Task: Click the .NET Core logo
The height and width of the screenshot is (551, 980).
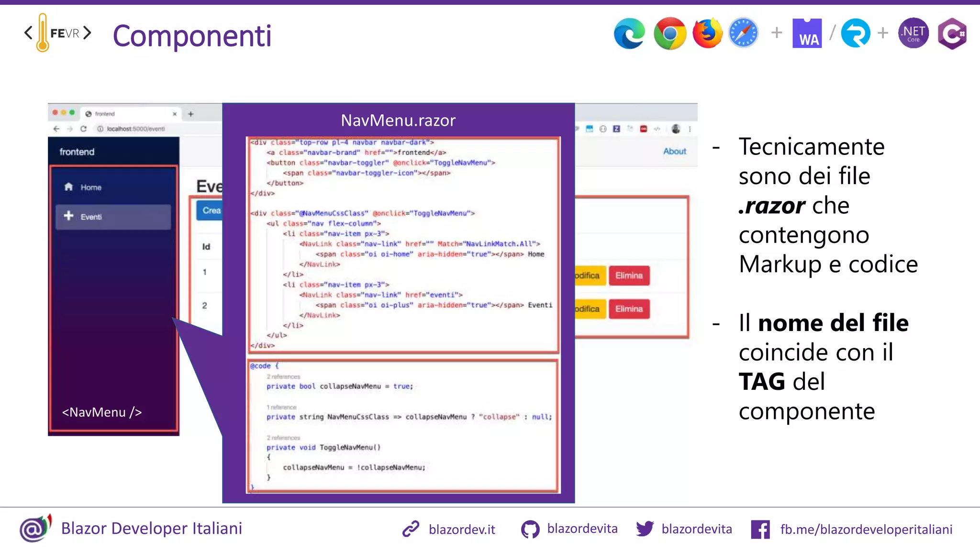Action: click(913, 33)
